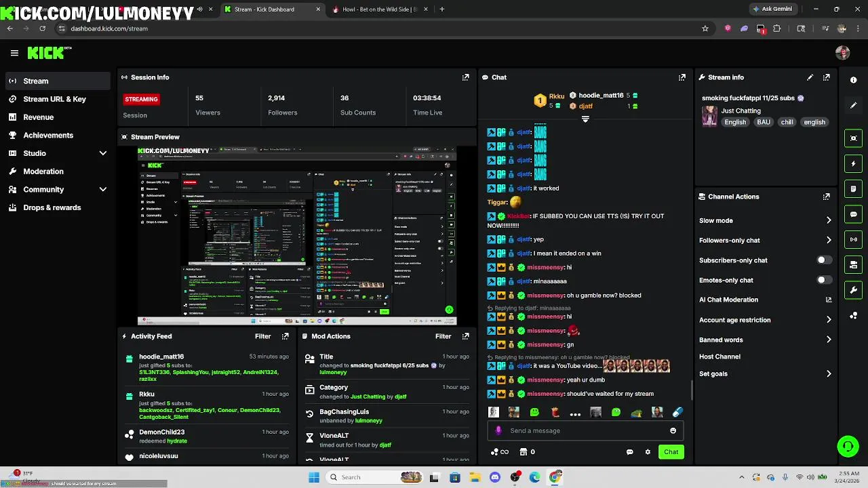The image size is (868, 488).
Task: Pop out the Mod Actions panel
Action: [465, 336]
